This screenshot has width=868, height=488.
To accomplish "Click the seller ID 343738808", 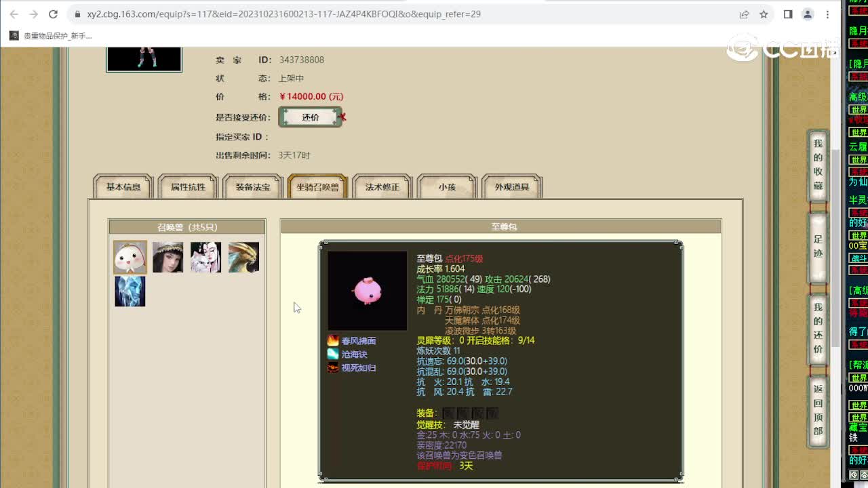I will pyautogui.click(x=302, y=60).
